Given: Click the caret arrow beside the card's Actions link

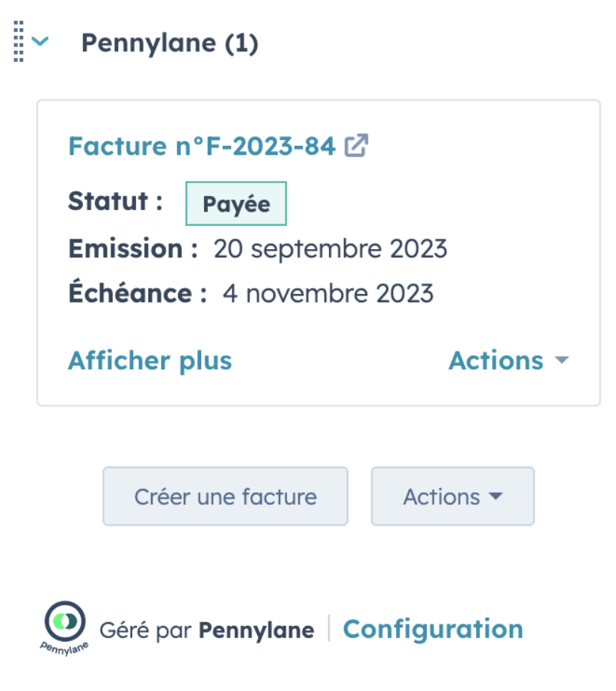Looking at the screenshot, I should pyautogui.click(x=562, y=360).
